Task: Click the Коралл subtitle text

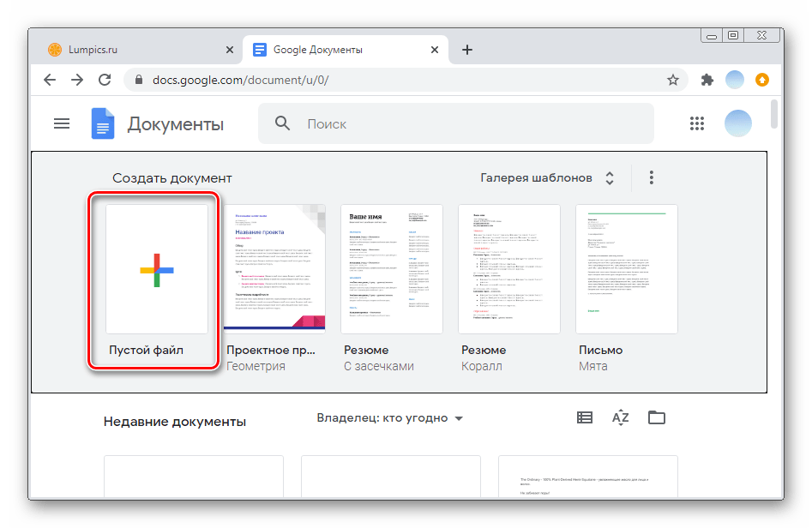Action: click(482, 366)
